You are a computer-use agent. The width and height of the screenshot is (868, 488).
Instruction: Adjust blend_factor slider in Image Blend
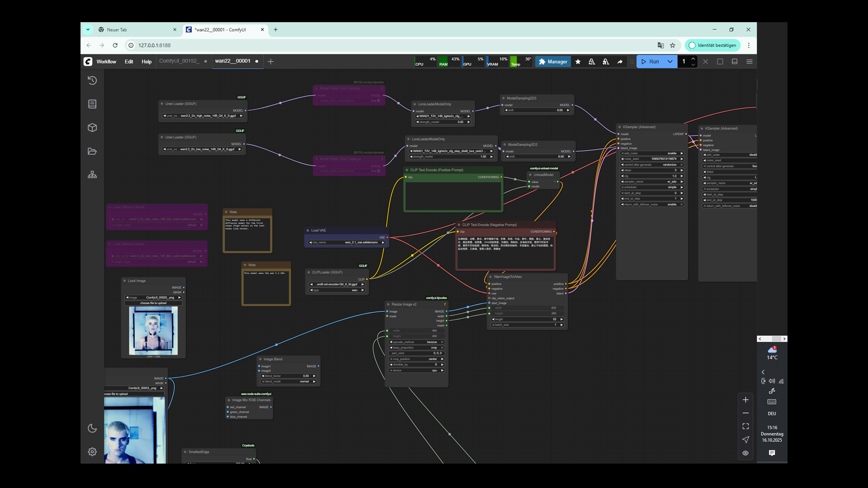288,376
